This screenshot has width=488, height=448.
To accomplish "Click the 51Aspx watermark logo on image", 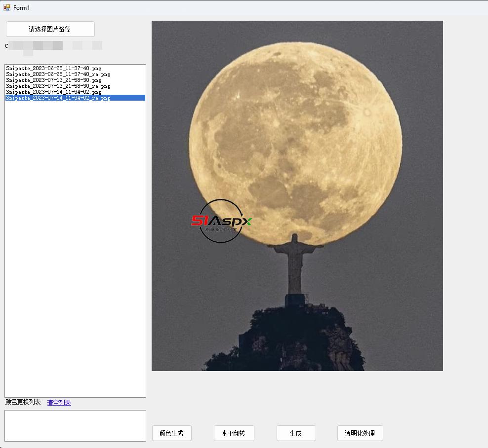I will pos(221,221).
